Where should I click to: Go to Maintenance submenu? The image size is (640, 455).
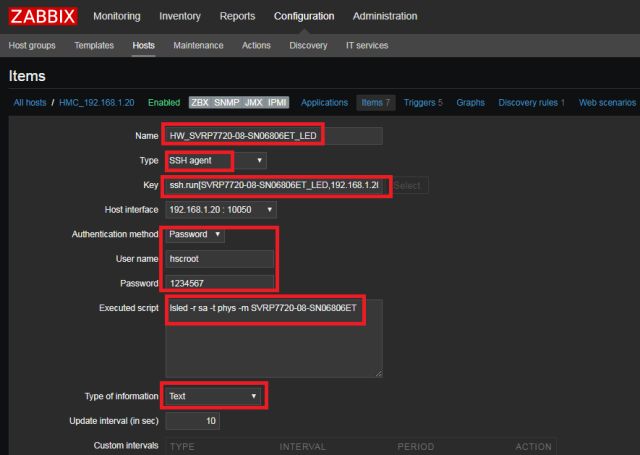(x=198, y=45)
